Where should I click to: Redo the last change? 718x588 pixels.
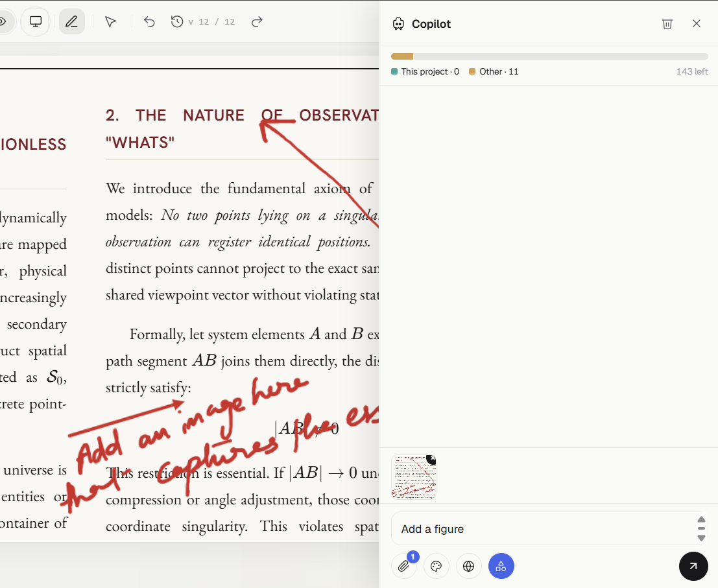[257, 21]
